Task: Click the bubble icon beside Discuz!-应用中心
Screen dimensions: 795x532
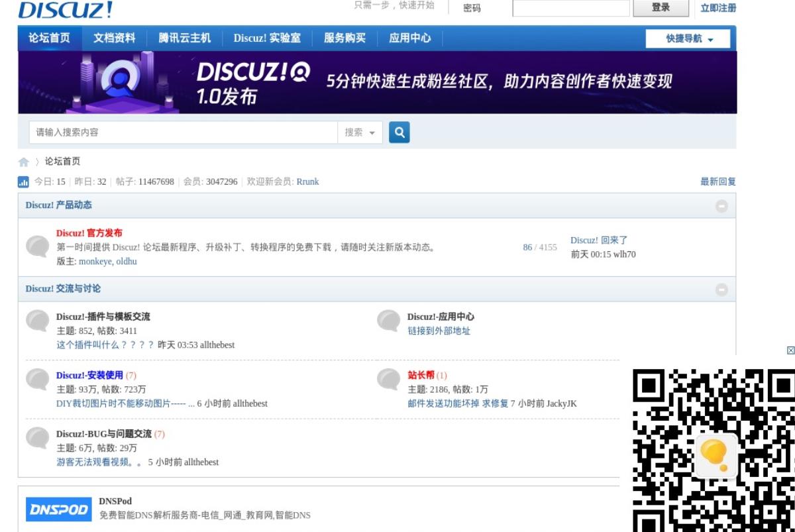Action: point(389,321)
